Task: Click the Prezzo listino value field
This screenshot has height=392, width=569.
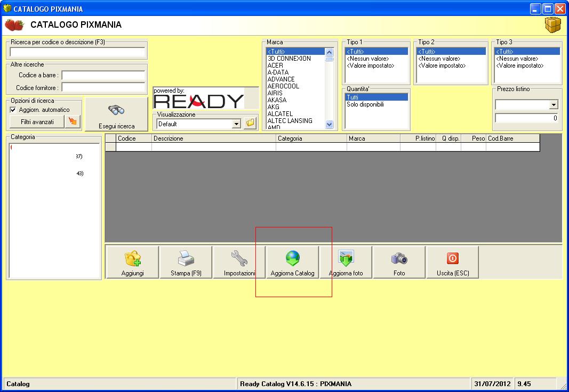Action: click(x=526, y=118)
